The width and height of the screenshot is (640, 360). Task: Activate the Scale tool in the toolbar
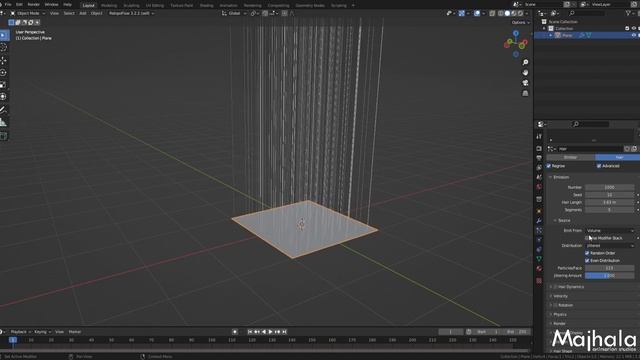pyautogui.click(x=4, y=85)
